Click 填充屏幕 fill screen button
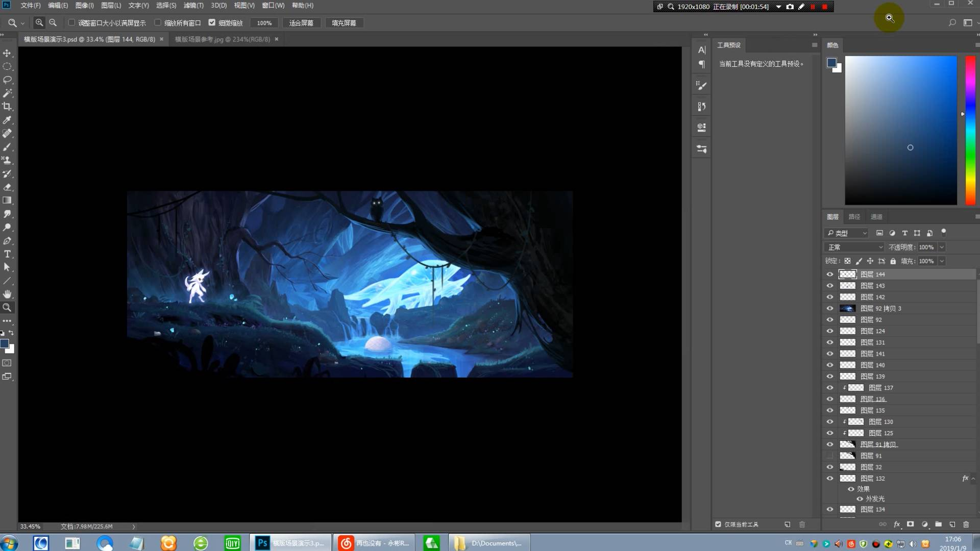The image size is (980, 551). click(344, 23)
